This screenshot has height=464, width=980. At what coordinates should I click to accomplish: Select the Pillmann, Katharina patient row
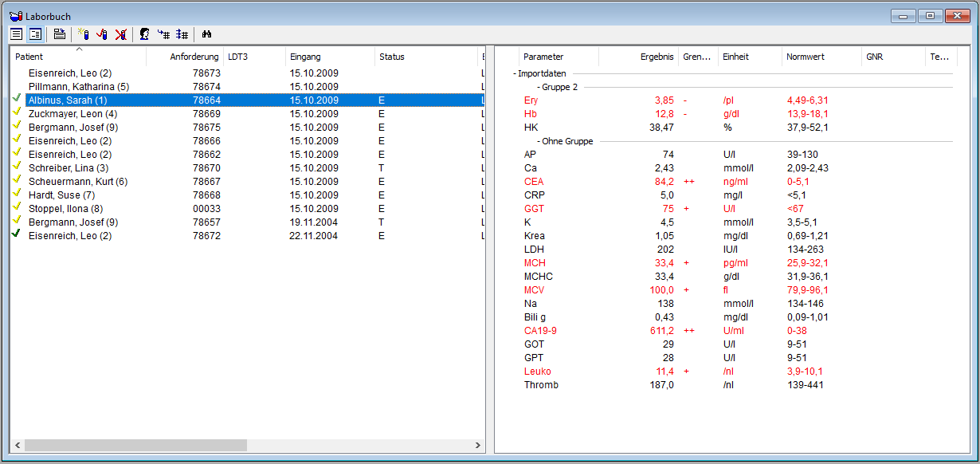click(78, 86)
